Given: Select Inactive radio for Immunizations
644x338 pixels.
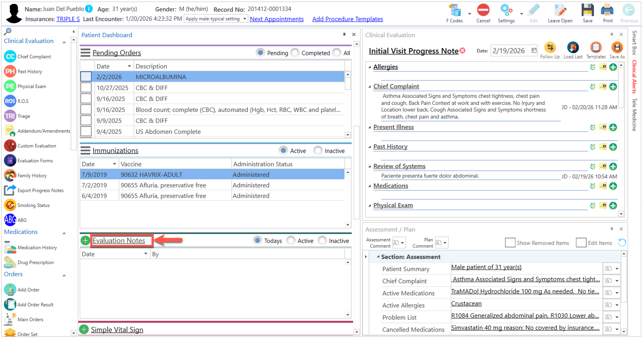Looking at the screenshot, I should 318,151.
